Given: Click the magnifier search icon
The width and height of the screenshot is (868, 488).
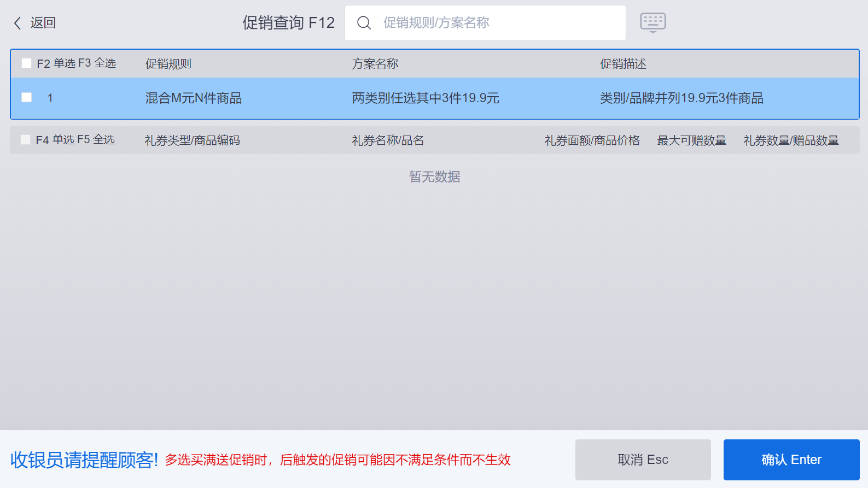Looking at the screenshot, I should click(x=364, y=23).
